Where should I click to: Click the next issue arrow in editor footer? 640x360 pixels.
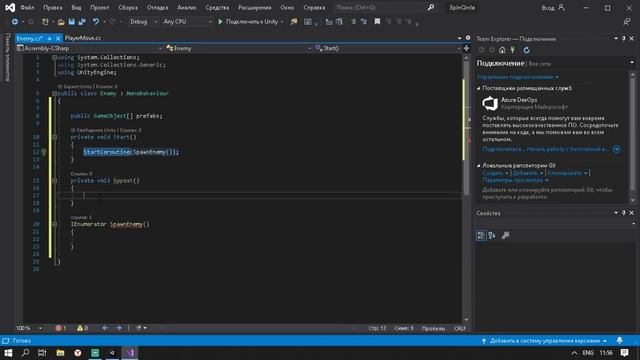pyautogui.click(x=119, y=328)
